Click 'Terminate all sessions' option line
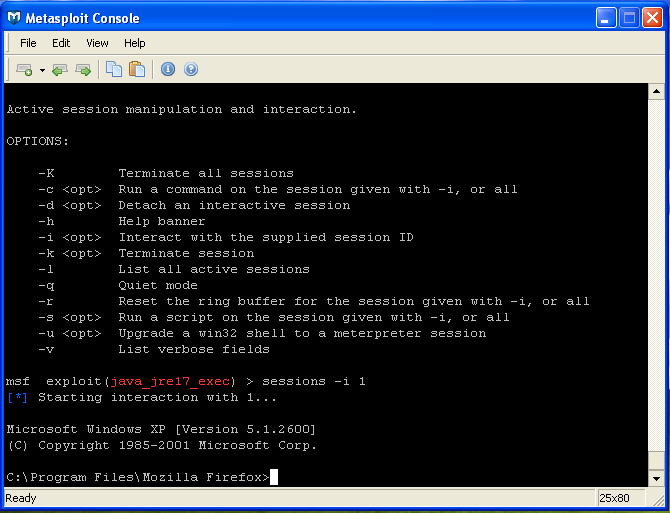Viewport: 670px width, 513px height. click(x=206, y=173)
